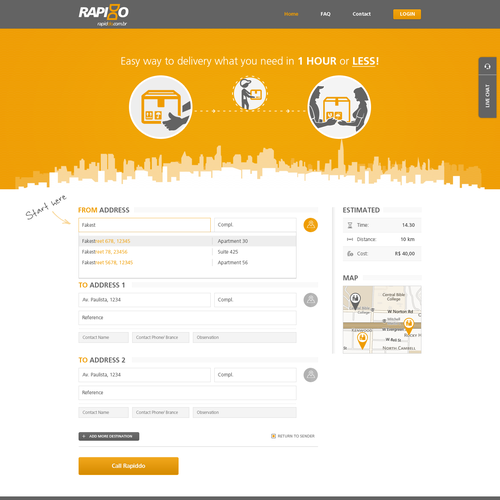
Task: Click the package handover circle illustration
Action: (339, 107)
